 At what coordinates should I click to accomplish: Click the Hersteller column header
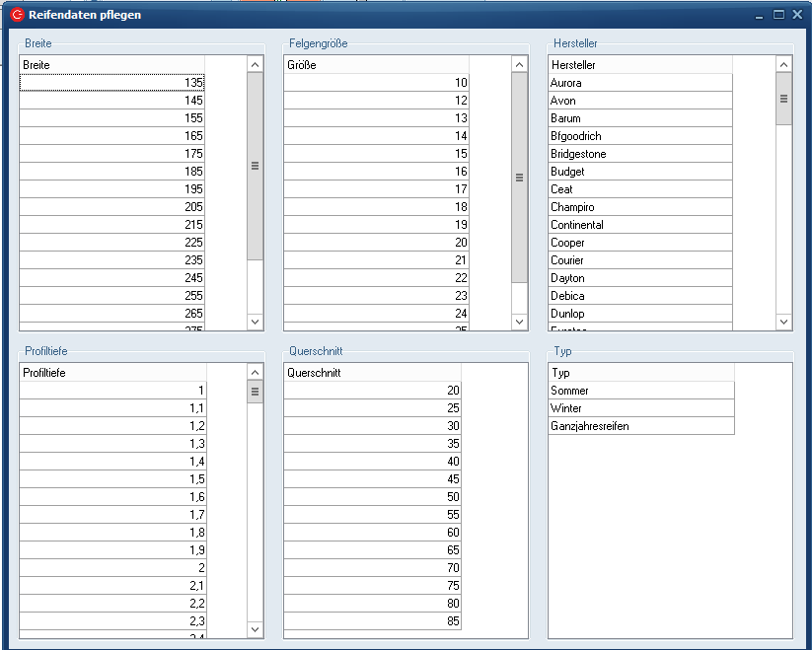(x=640, y=65)
